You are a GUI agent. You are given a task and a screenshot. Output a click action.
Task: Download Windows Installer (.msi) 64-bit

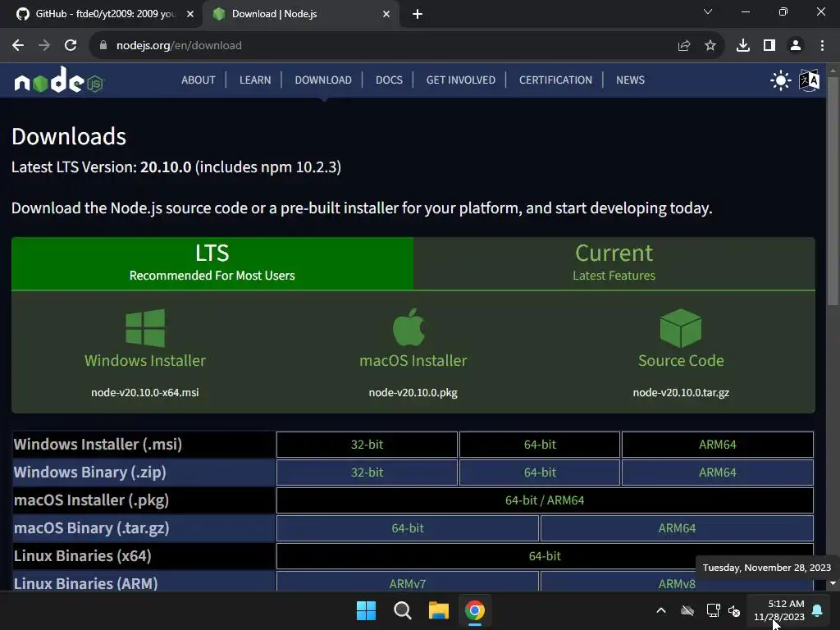pyautogui.click(x=540, y=444)
